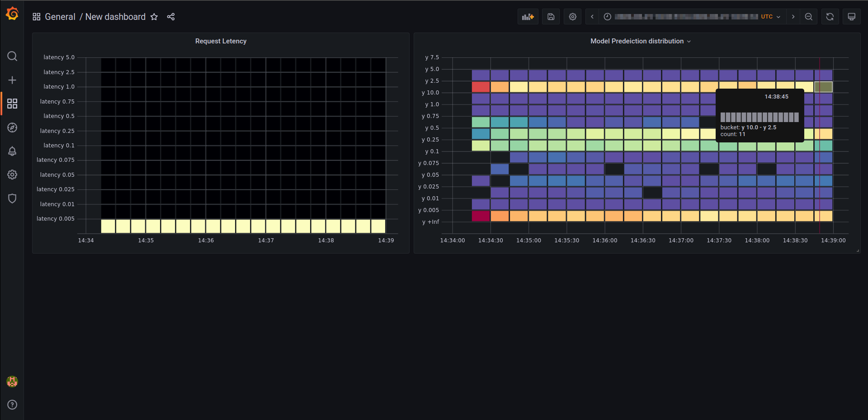Open the time range picker dropdown
The height and width of the screenshot is (420, 868).
(692, 17)
